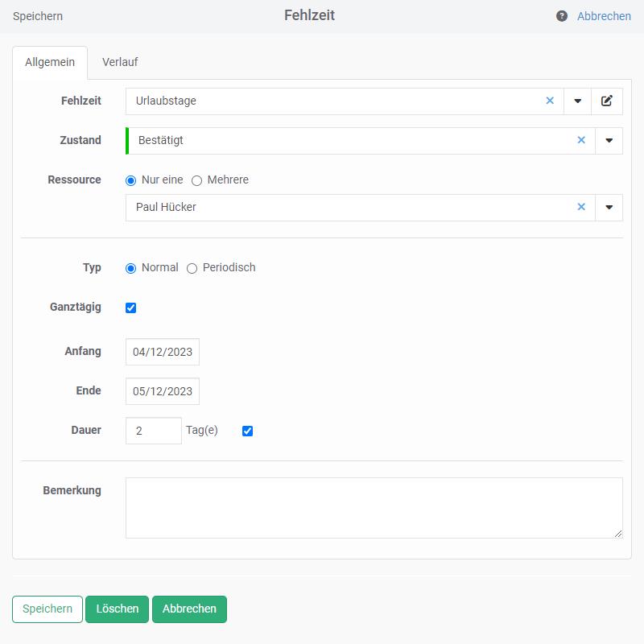Click the Anfang date field
The image size is (644, 644).
pyautogui.click(x=163, y=352)
